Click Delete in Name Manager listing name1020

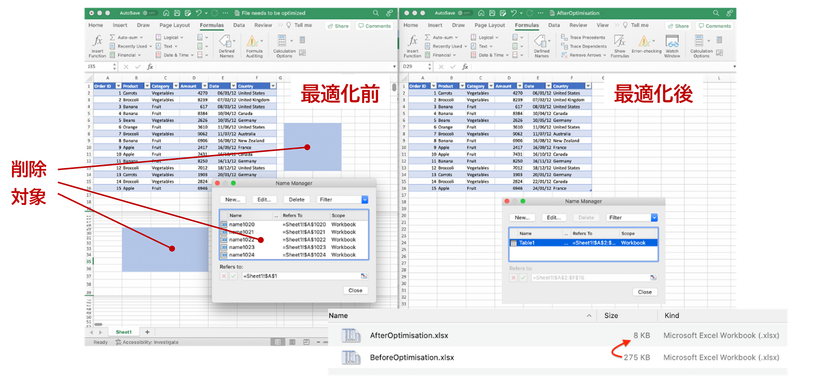296,200
